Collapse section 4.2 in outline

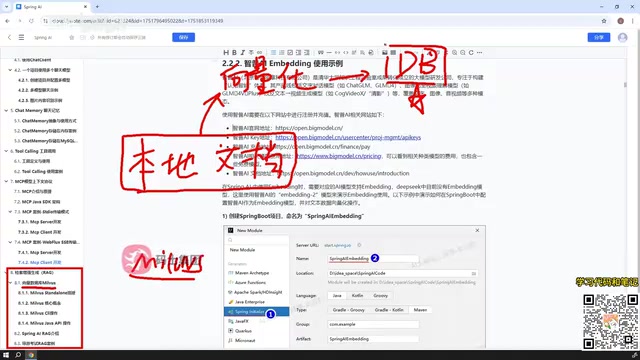coord(10,70)
